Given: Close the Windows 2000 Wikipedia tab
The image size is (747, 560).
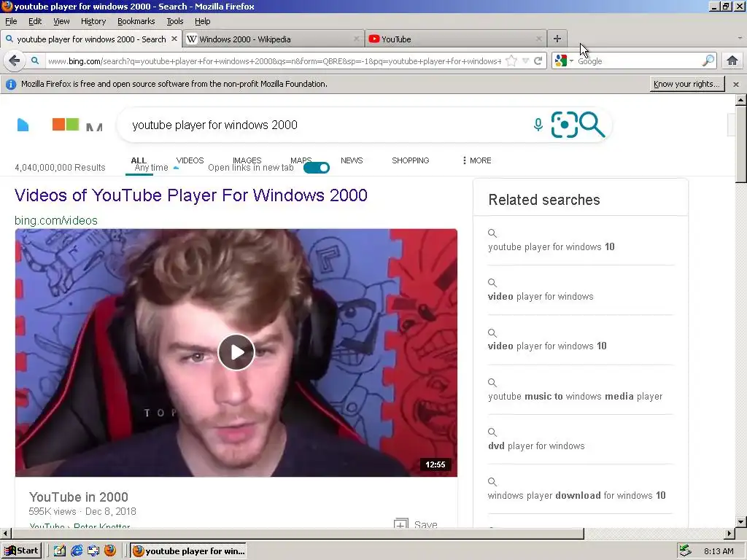Looking at the screenshot, I should coord(356,39).
